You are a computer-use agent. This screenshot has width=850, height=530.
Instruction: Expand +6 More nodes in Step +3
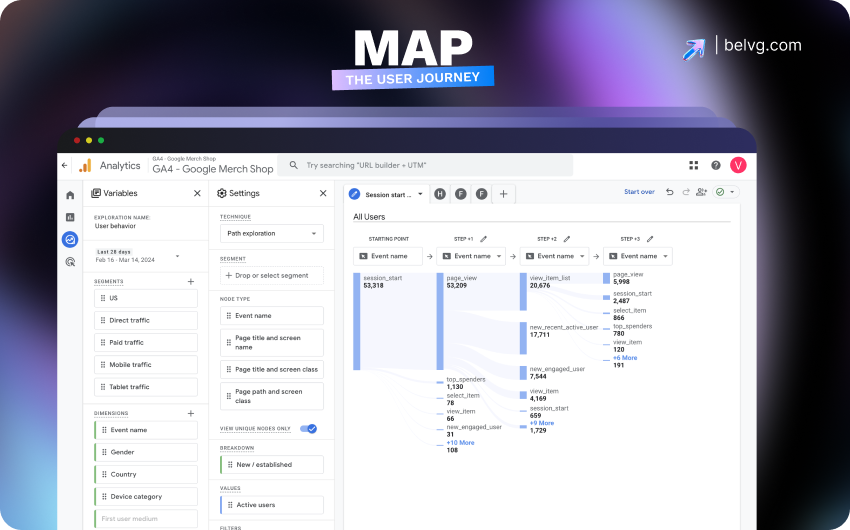tap(625, 358)
